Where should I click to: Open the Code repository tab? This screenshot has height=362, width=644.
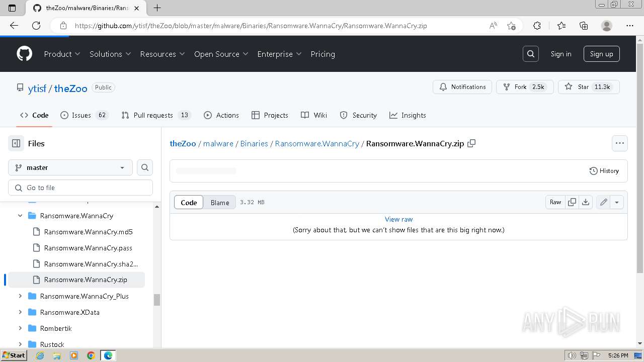pyautogui.click(x=34, y=115)
